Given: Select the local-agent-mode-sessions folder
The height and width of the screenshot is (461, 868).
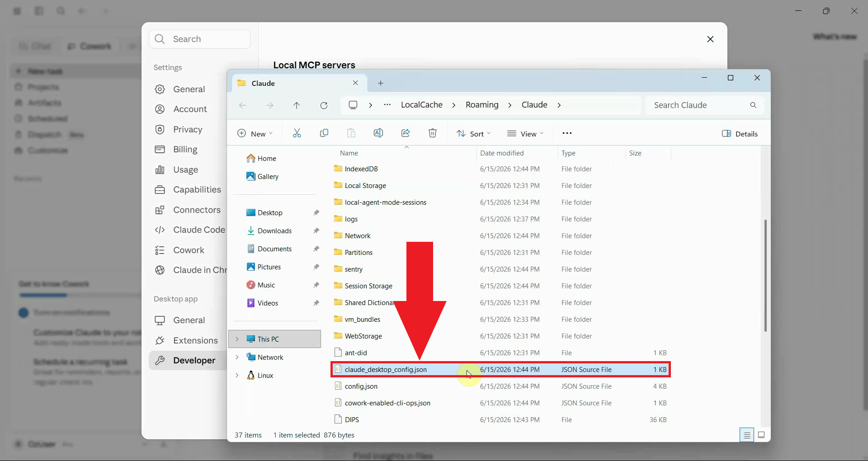Looking at the screenshot, I should coord(500,202).
